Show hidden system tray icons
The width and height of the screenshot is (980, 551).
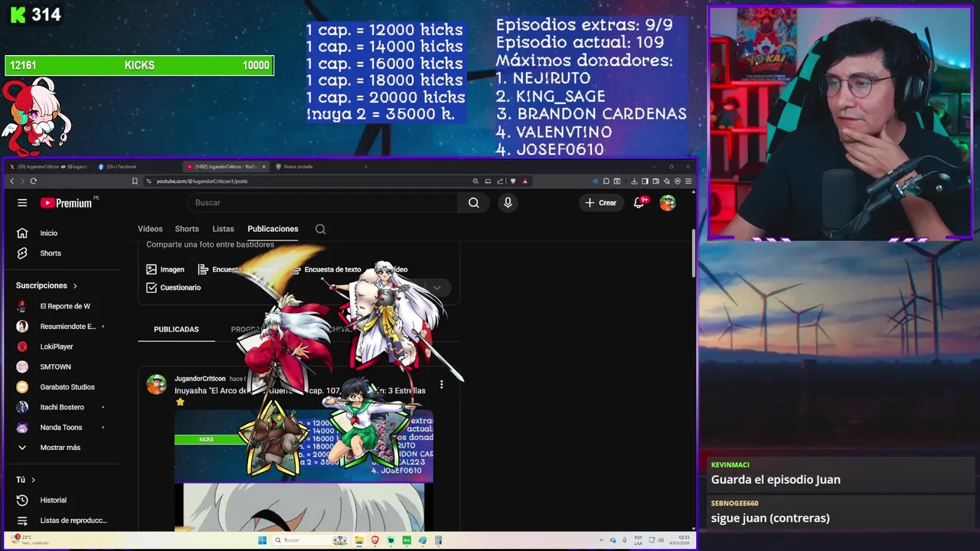[x=601, y=540]
